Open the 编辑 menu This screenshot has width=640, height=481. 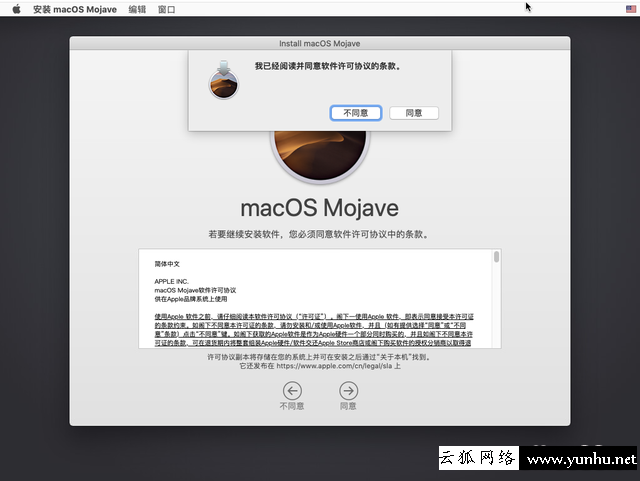137,9
